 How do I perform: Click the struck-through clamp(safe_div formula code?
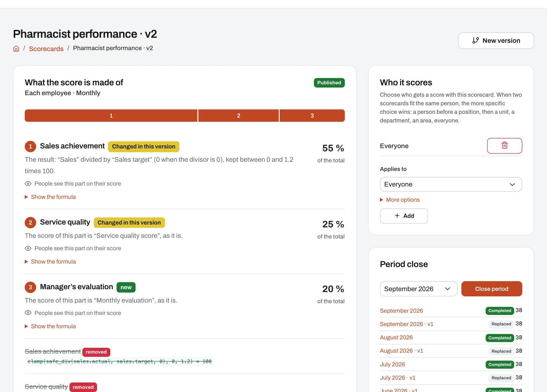[120, 361]
